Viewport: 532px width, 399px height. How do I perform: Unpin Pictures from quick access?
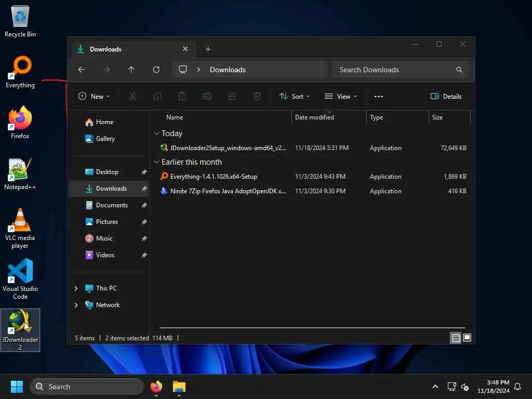pyautogui.click(x=144, y=222)
